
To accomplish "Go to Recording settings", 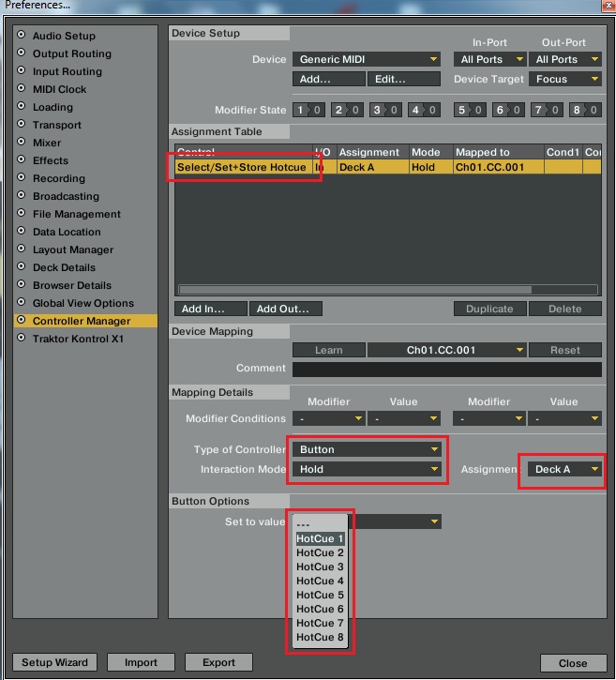I will point(58,178).
